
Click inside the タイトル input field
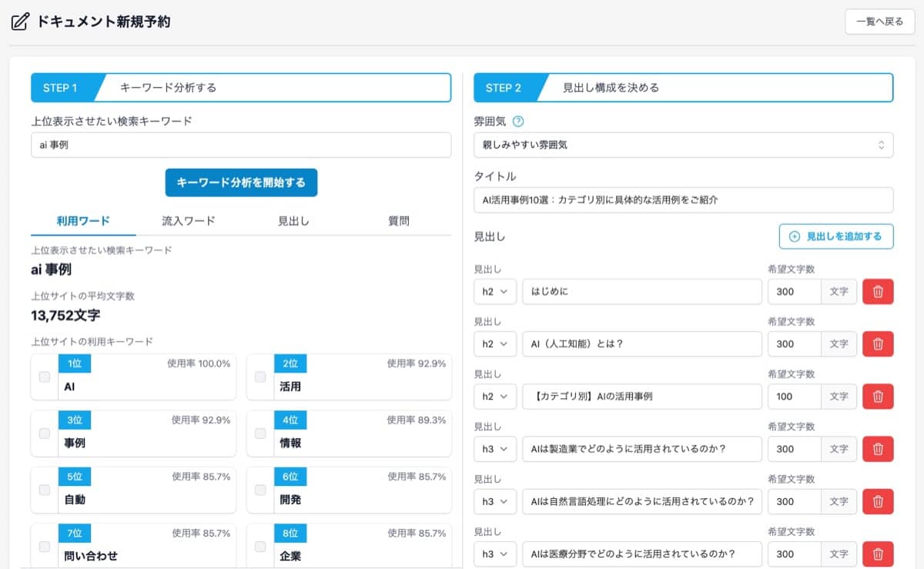click(x=682, y=199)
